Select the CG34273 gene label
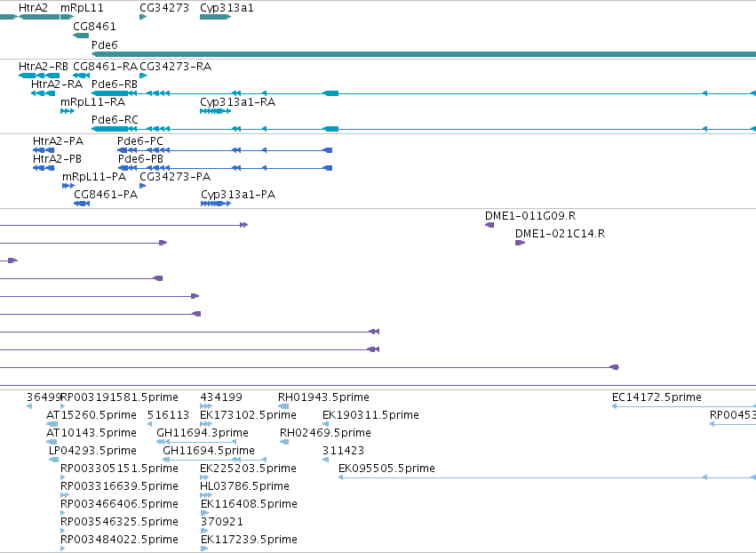756x553 pixels. pos(164,8)
